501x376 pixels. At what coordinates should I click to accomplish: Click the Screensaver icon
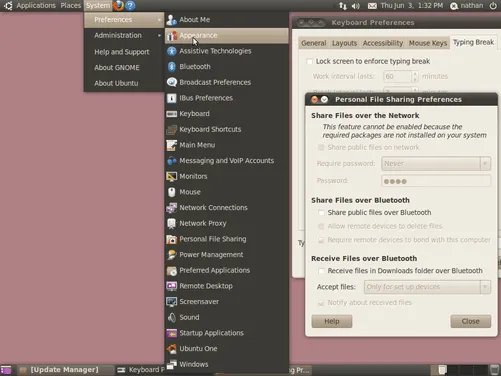click(x=171, y=302)
